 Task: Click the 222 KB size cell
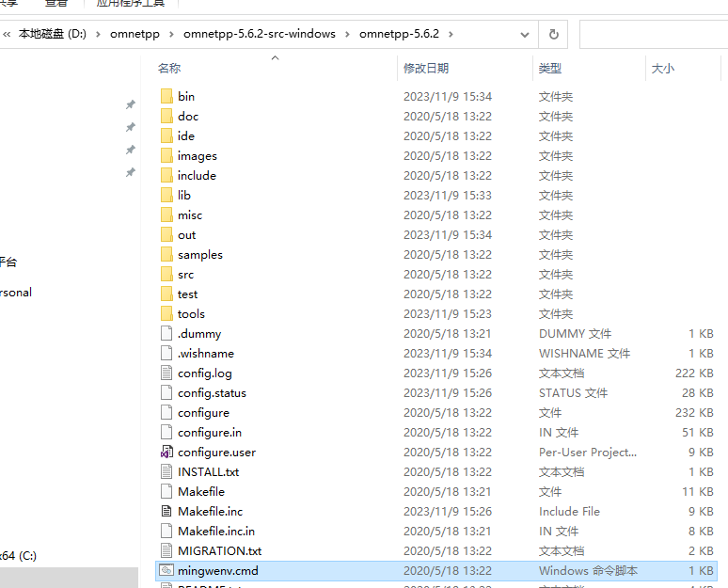(694, 373)
